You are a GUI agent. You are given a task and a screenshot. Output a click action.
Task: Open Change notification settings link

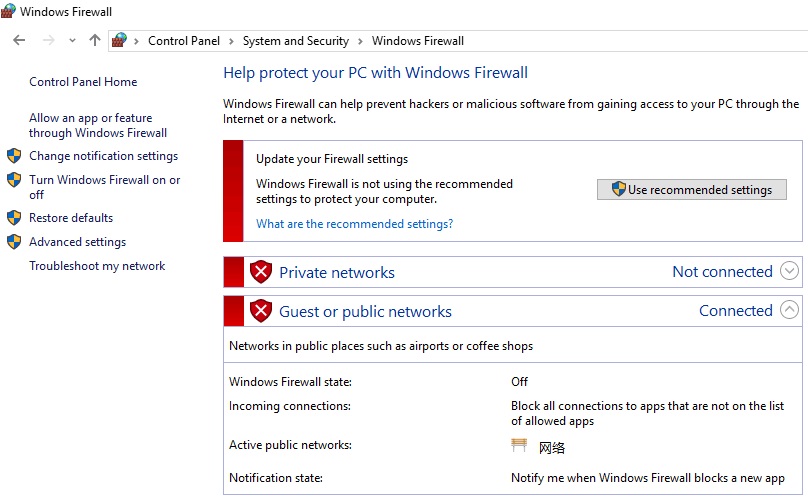click(104, 156)
